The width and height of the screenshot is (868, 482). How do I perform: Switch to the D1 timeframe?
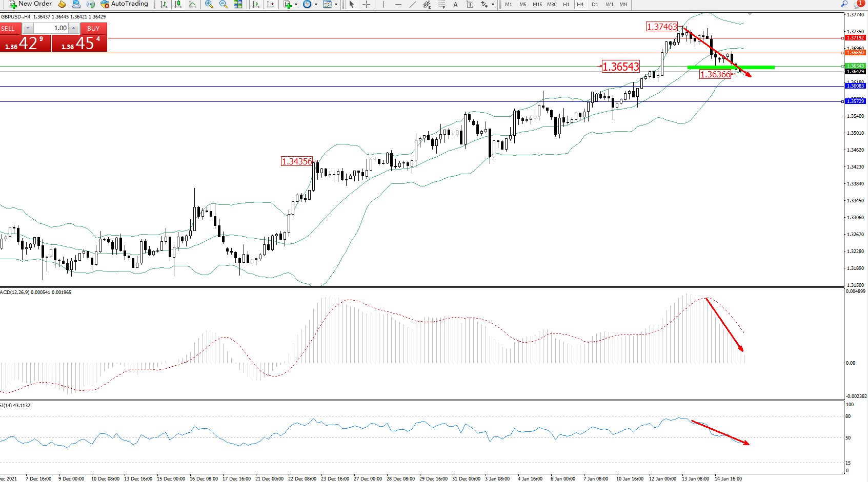pyautogui.click(x=595, y=4)
